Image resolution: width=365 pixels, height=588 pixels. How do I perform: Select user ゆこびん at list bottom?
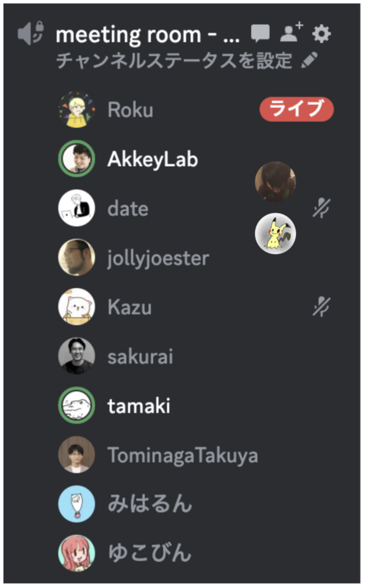[x=149, y=553]
